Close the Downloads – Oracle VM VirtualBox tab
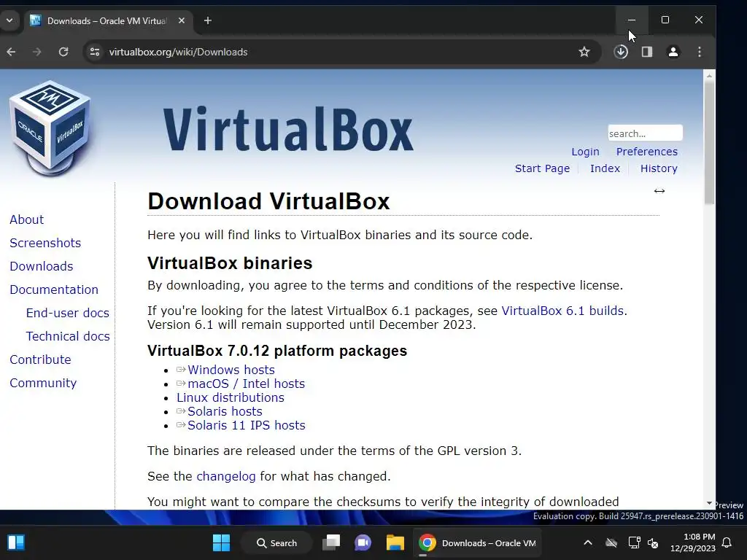The image size is (747, 560). (x=182, y=20)
